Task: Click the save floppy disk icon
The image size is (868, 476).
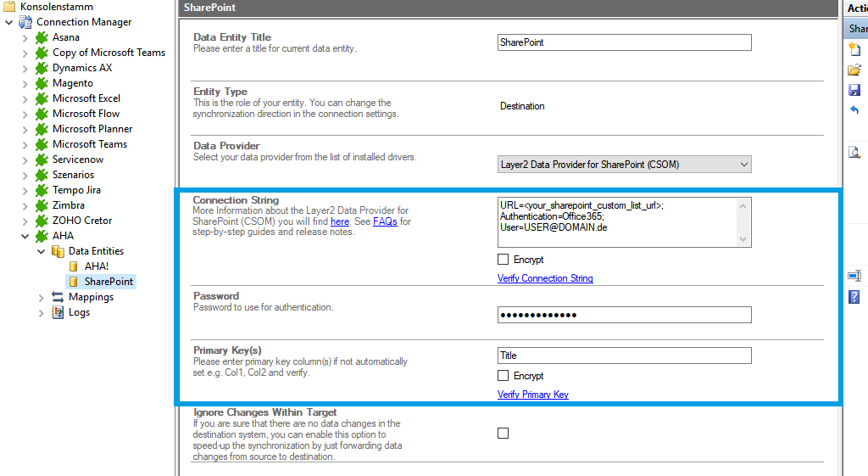Action: (x=854, y=90)
